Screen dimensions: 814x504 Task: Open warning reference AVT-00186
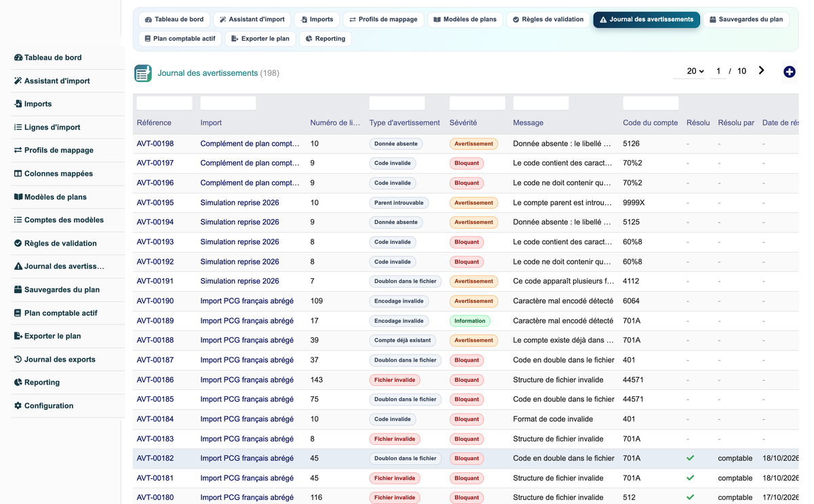coord(155,380)
